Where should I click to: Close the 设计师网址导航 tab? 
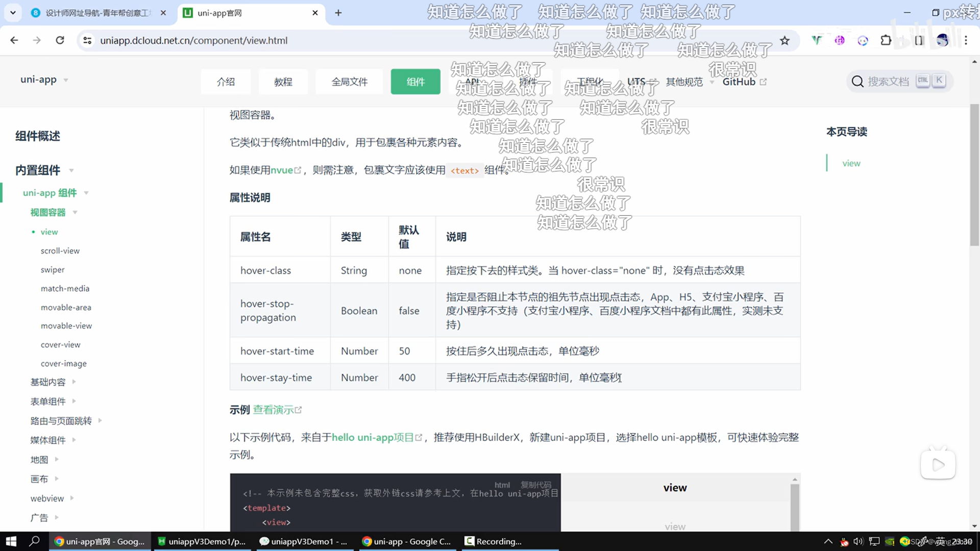pos(163,13)
